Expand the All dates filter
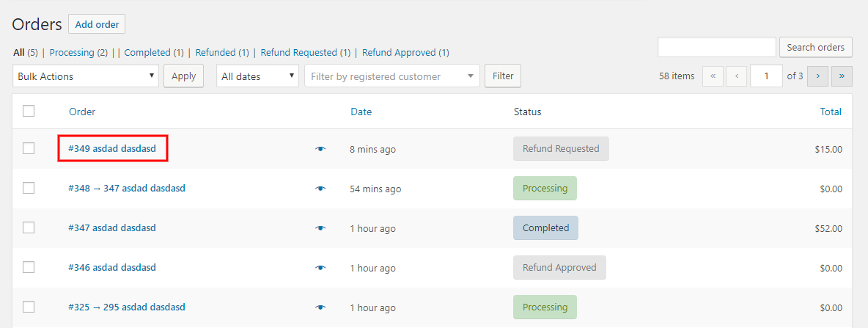This screenshot has width=868, height=328. tap(257, 76)
